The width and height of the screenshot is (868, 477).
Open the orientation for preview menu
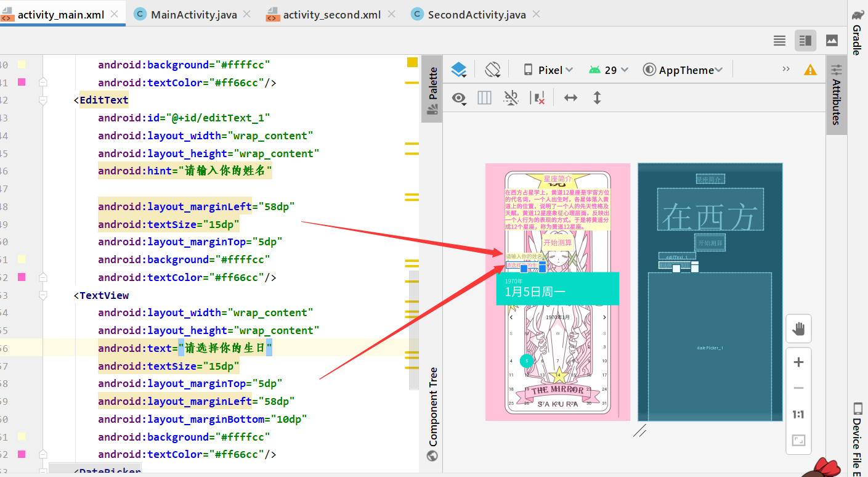coord(493,70)
